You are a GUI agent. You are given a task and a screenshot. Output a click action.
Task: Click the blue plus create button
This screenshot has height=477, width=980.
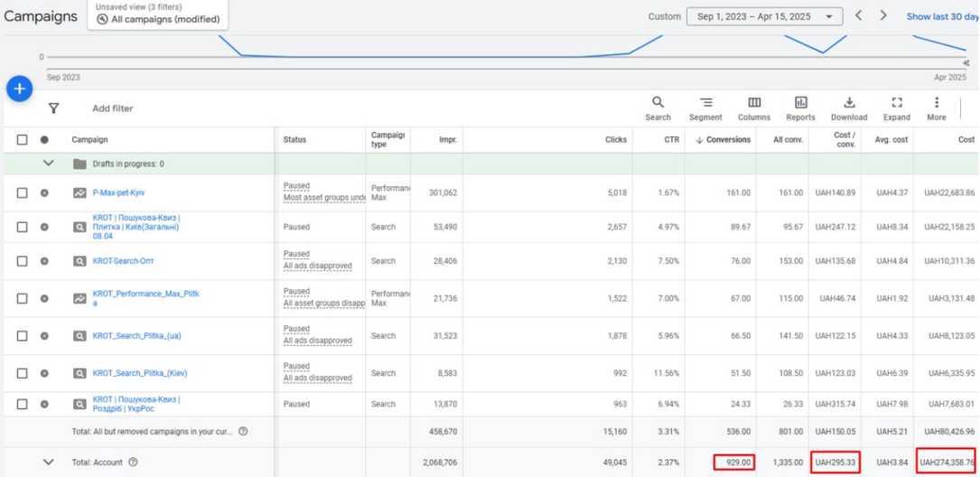tap(19, 89)
